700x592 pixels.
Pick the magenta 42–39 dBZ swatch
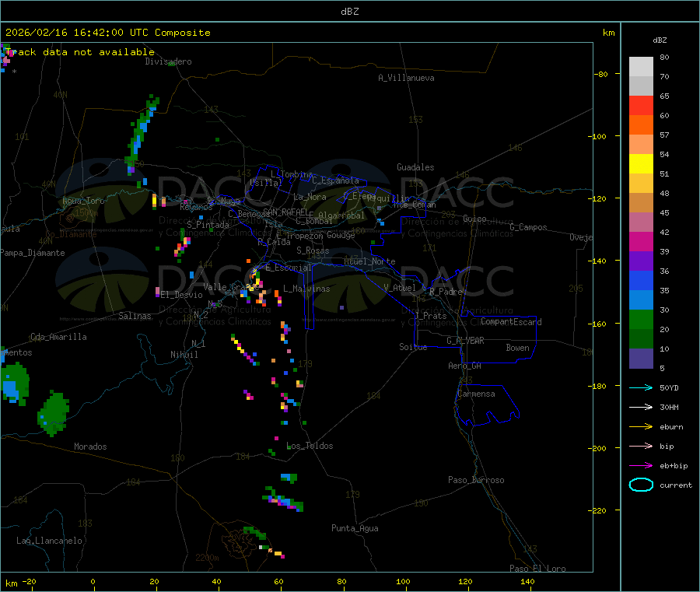coord(641,241)
